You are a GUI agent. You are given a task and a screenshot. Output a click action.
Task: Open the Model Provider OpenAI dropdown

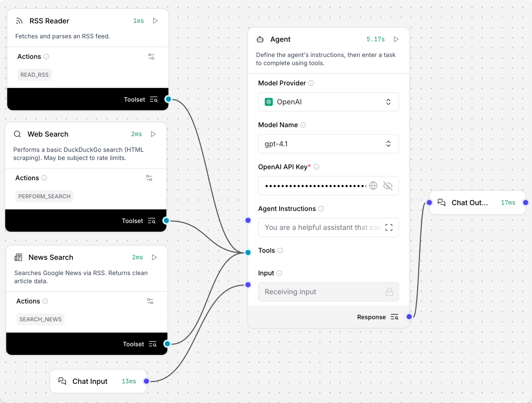click(x=328, y=102)
